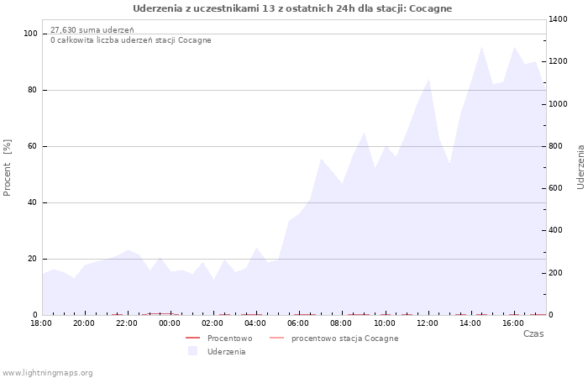The image size is (588, 378).
Task: Open the www.lightningmaps.org watermark link
Action: pyautogui.click(x=48, y=373)
